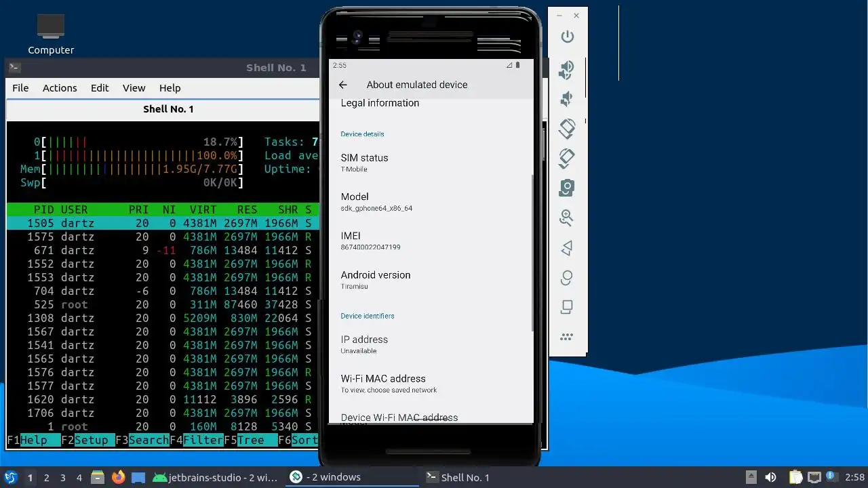Screen dimensions: 868x488
Task: Click F3 Search in the htop footer
Action: pyautogui.click(x=142, y=440)
